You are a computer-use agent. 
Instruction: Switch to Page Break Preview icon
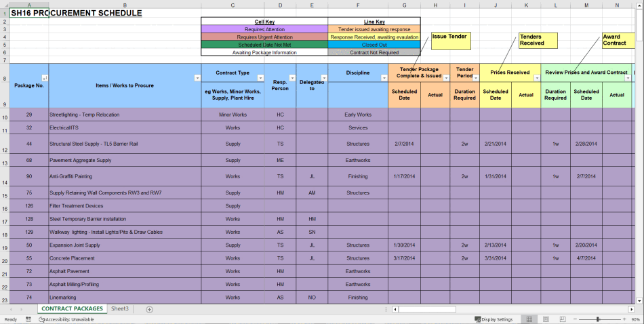click(x=563, y=319)
